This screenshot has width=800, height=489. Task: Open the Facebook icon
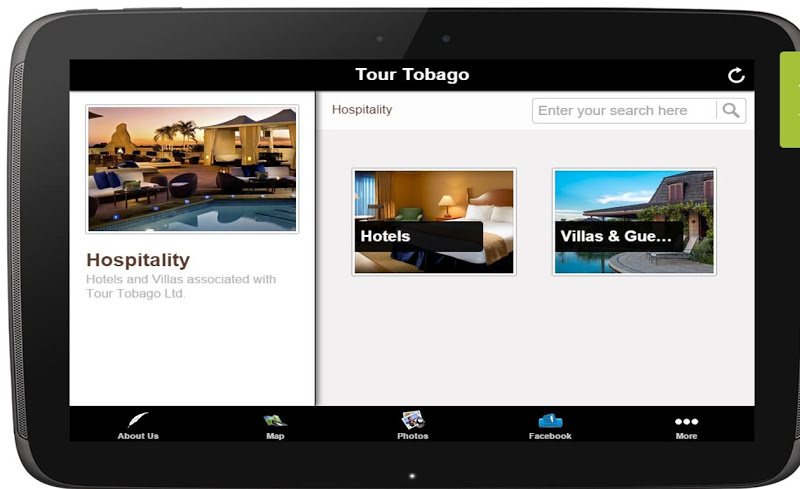[550, 421]
